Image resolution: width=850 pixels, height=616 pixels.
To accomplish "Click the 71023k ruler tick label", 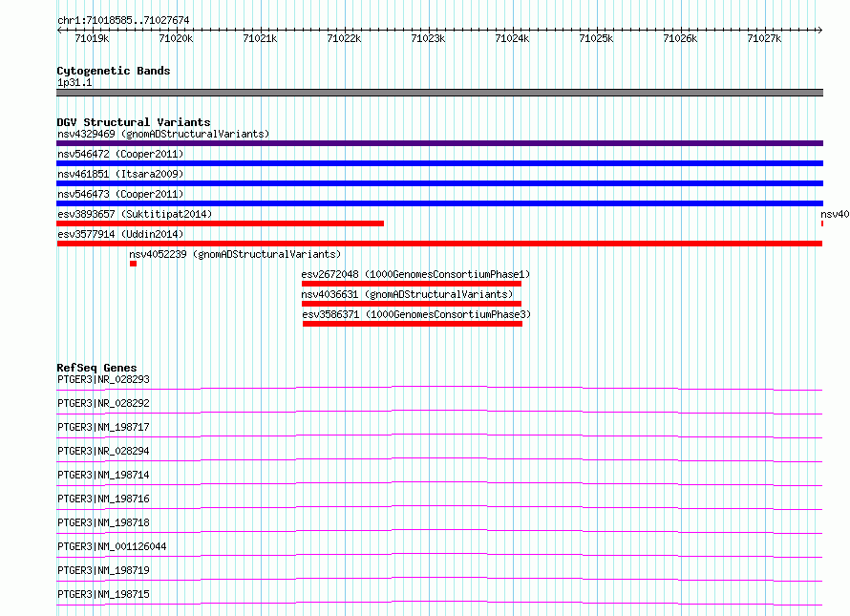I will click(428, 38).
